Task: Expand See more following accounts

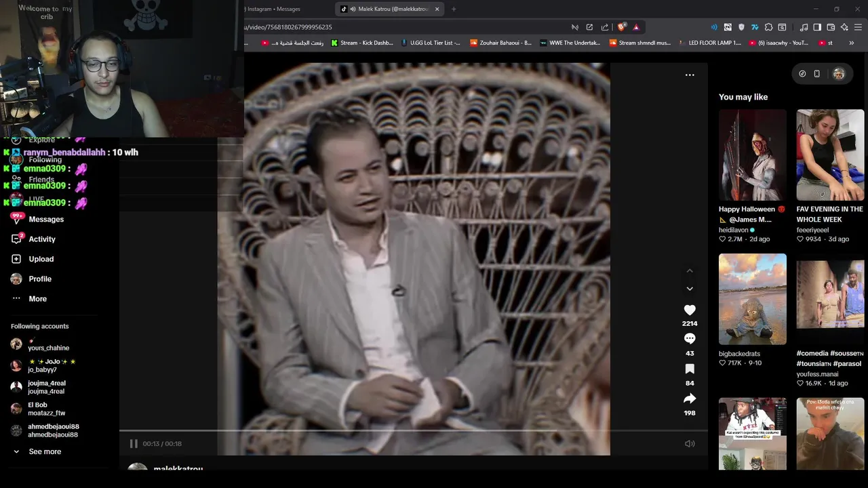Action: click(45, 451)
